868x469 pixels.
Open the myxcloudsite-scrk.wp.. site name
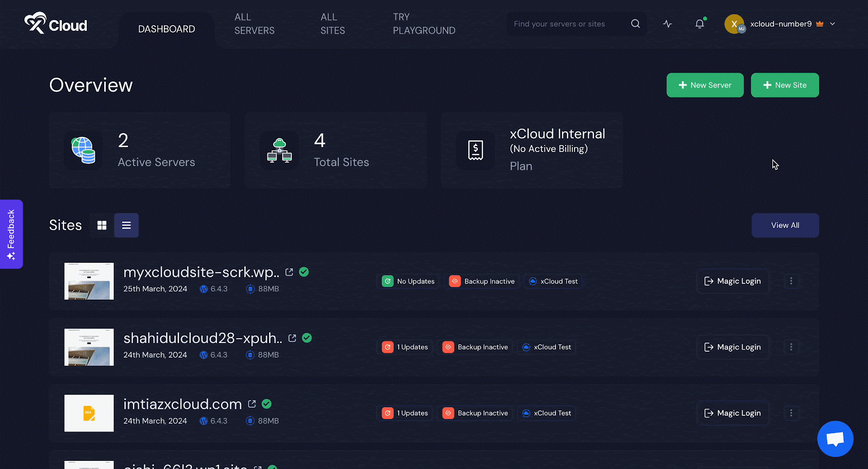(x=201, y=272)
